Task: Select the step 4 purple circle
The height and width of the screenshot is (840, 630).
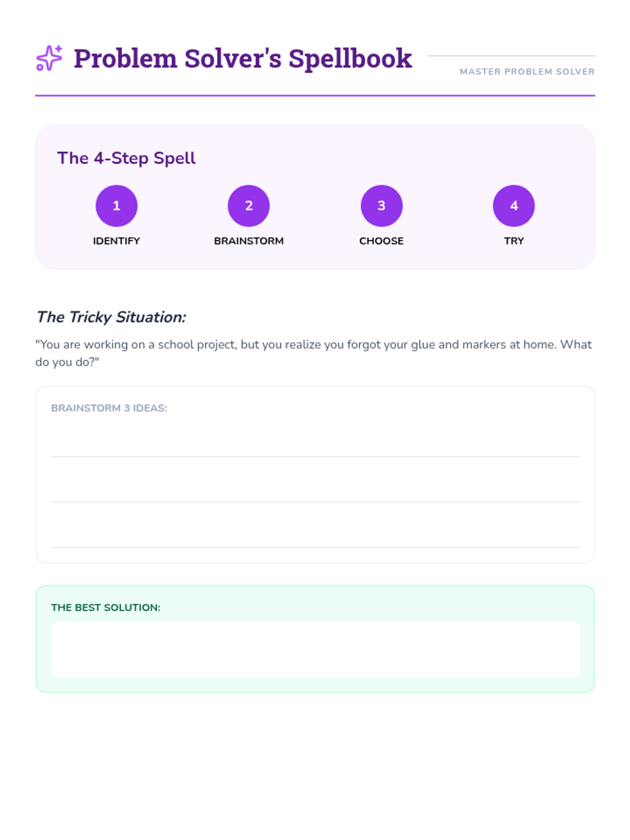Action: [x=514, y=206]
